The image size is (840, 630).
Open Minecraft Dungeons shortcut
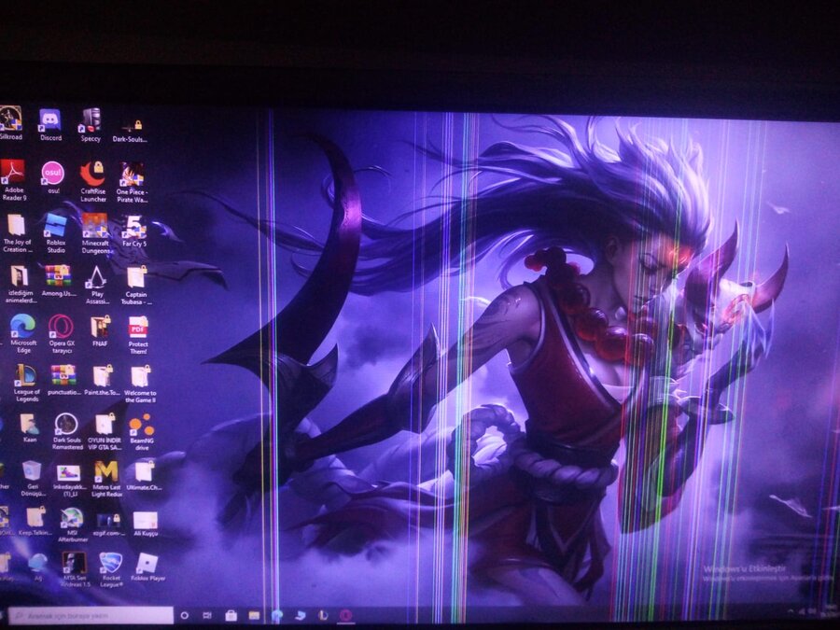coord(95,233)
